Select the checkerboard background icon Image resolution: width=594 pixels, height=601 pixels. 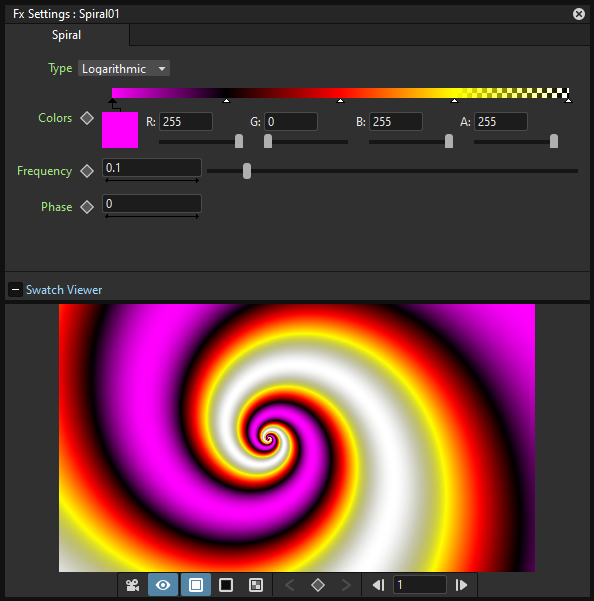(256, 585)
